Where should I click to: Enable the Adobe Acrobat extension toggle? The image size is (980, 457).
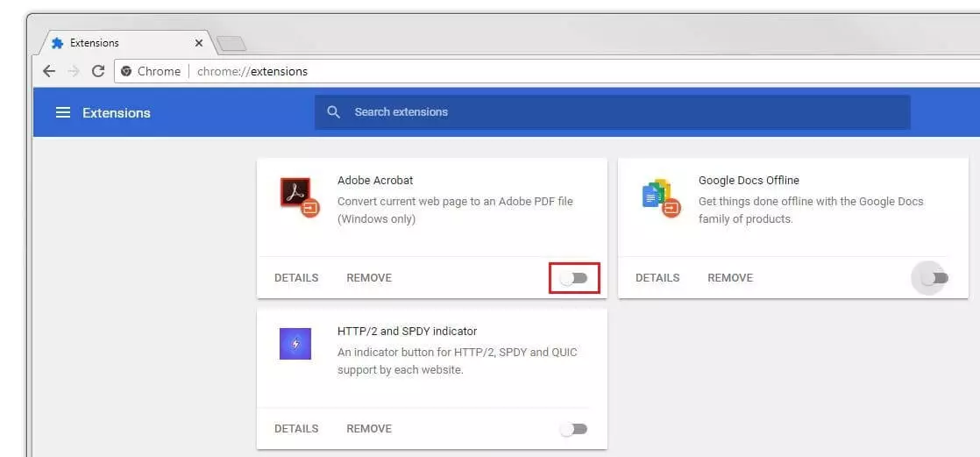[574, 278]
